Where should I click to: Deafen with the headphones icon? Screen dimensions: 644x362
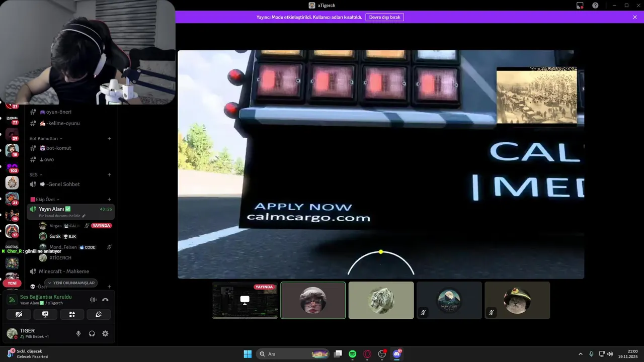tap(92, 333)
